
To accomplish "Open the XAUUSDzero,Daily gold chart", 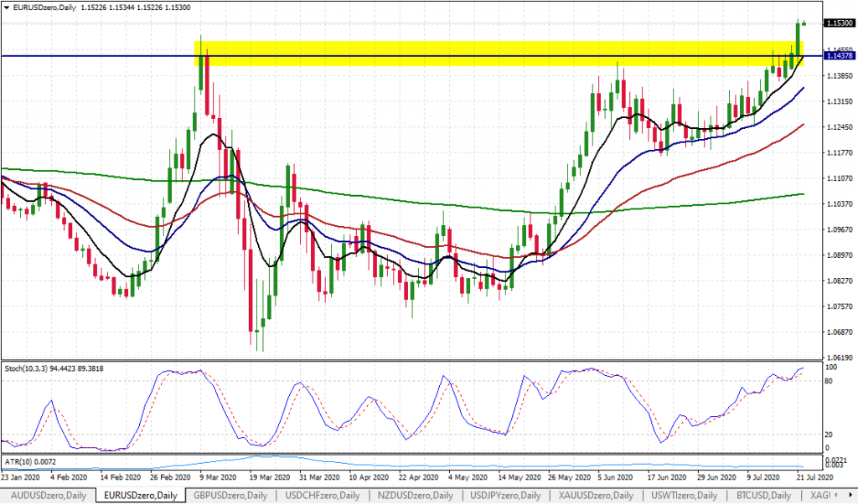I will click(x=597, y=495).
